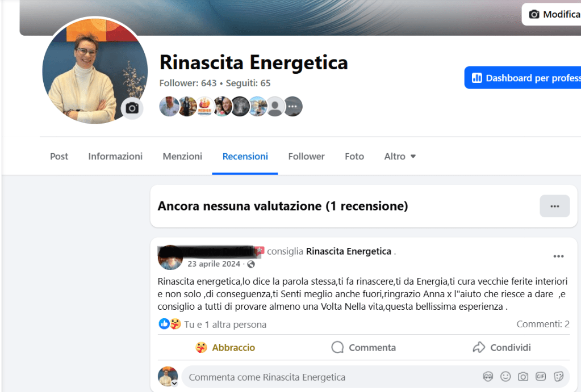Click the Commenta button

coord(363,348)
